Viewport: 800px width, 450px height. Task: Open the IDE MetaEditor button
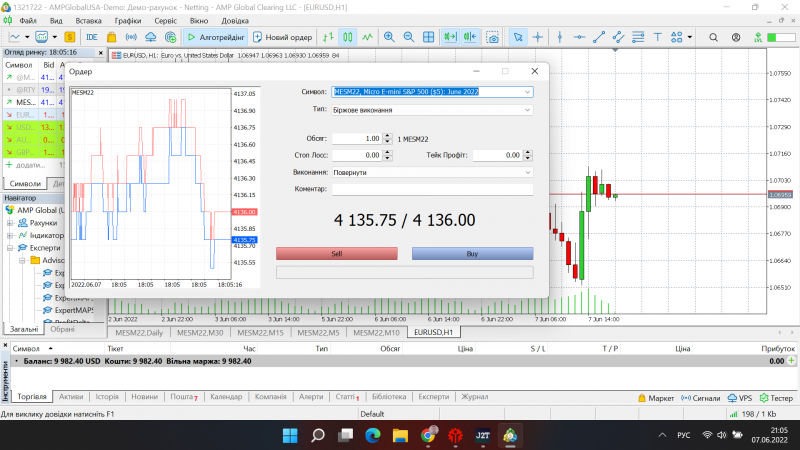coord(92,37)
